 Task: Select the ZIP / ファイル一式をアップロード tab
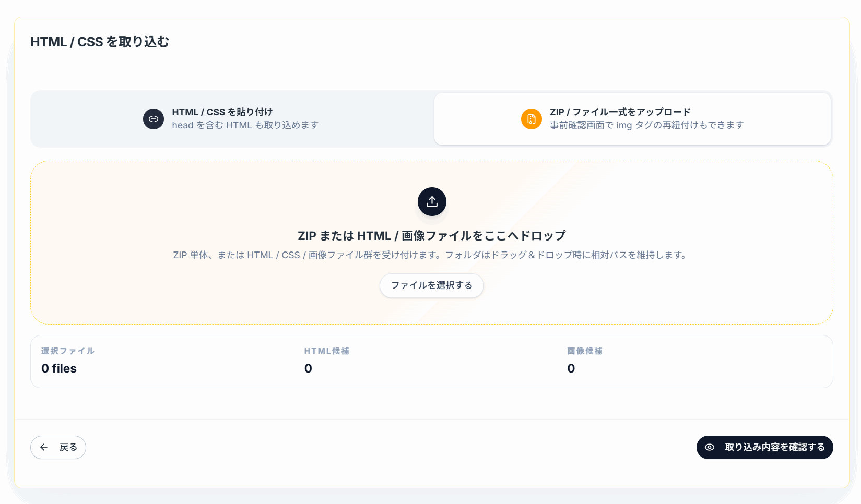pos(632,119)
